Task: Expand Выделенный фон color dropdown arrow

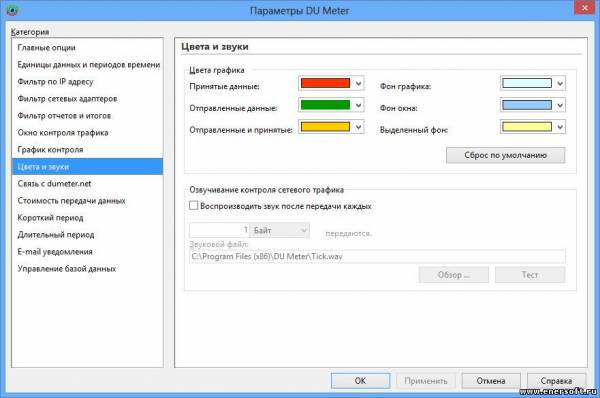Action: coord(560,127)
